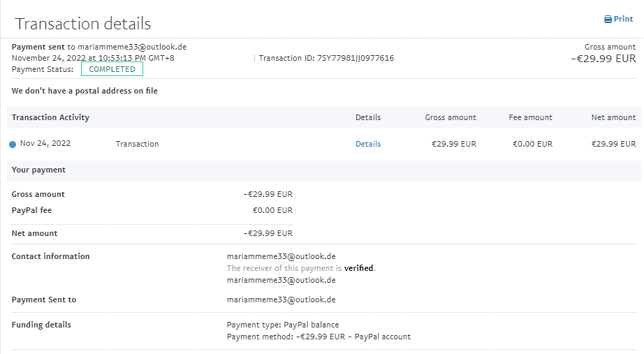Click the Fee amount column header
This screenshot has width=644, height=354.
click(530, 117)
